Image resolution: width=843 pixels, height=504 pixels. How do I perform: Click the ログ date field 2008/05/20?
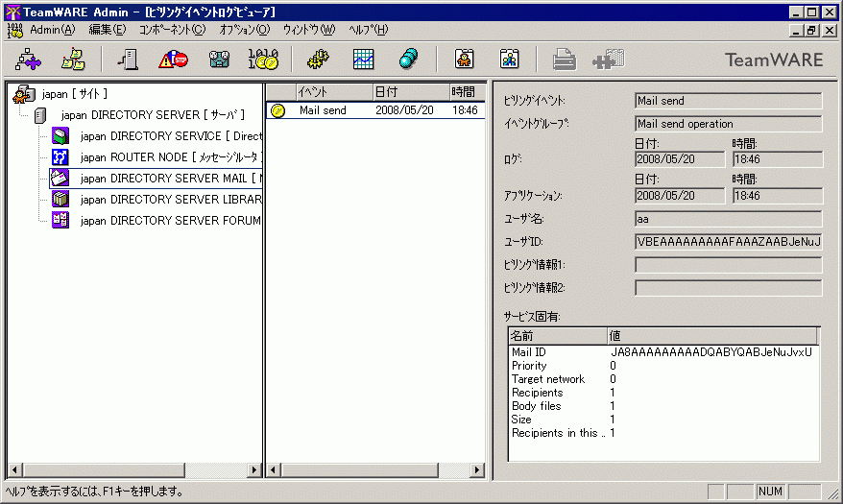point(680,159)
